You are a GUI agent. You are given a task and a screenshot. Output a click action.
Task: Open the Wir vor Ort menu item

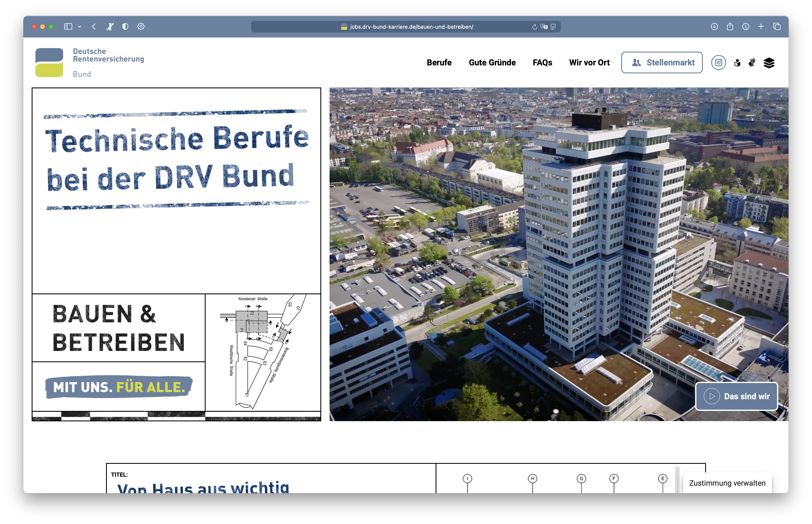(589, 63)
